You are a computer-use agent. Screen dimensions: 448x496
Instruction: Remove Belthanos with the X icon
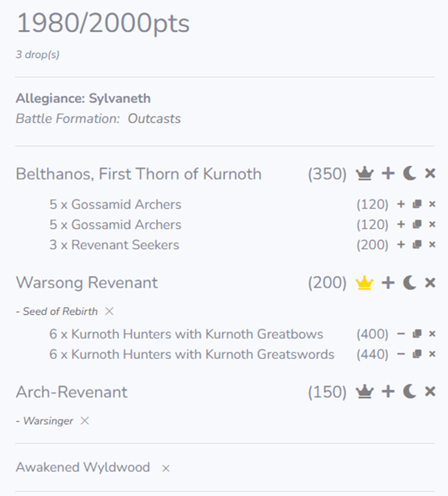click(430, 174)
